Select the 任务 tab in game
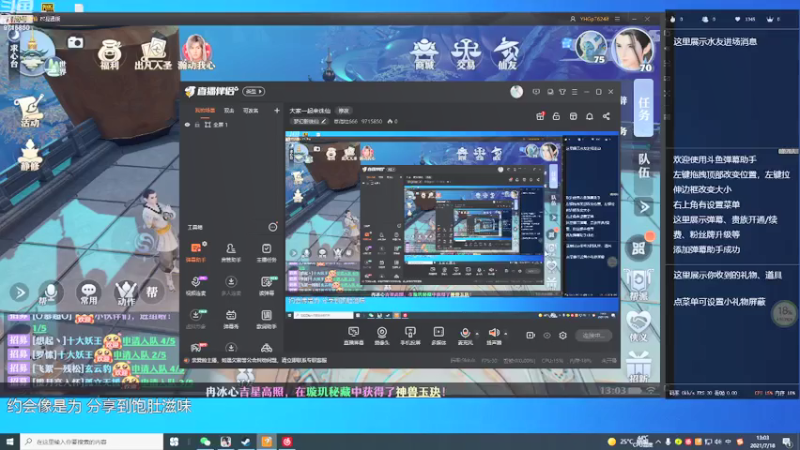 tap(643, 109)
